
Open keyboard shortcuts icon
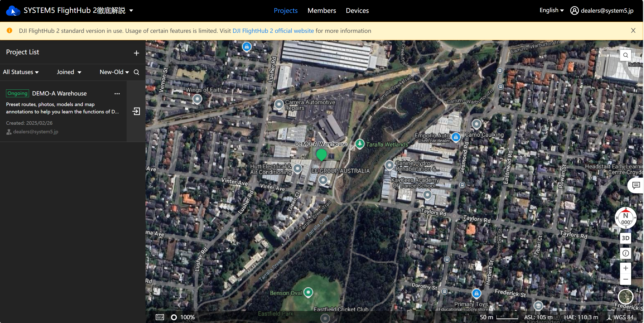pos(160,317)
